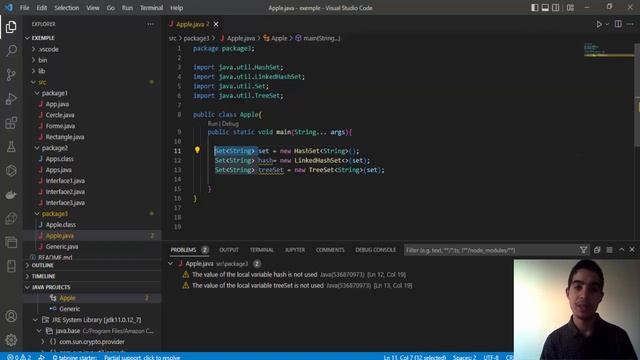Customize layout icon in title bar
This screenshot has width=640, height=360.
[x=570, y=8]
